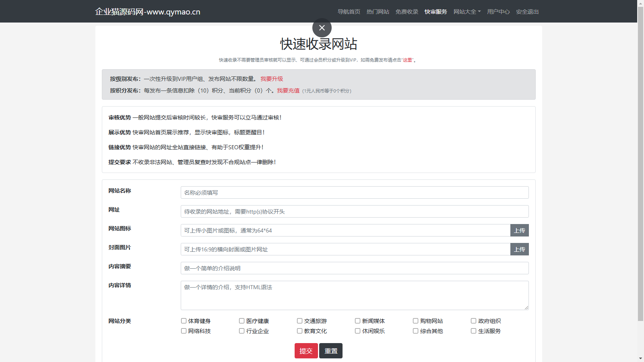Click the round X close icon
Image resolution: width=644 pixels, height=362 pixels.
click(x=322, y=28)
